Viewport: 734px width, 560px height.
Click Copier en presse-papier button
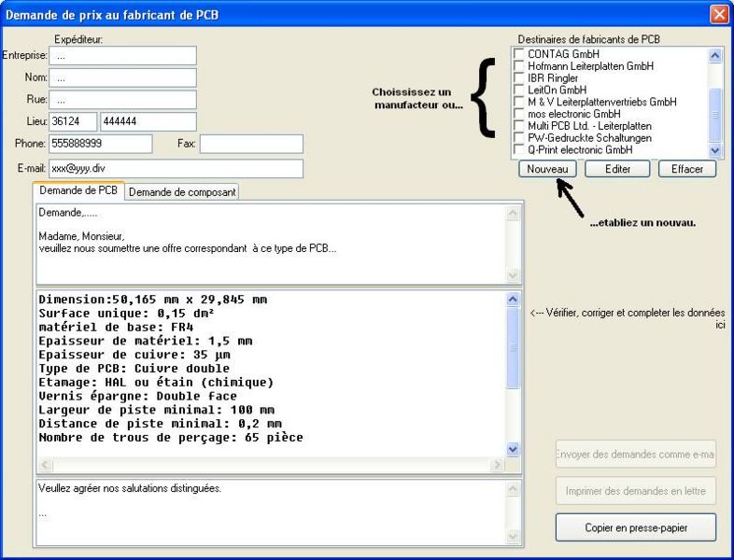tap(635, 527)
